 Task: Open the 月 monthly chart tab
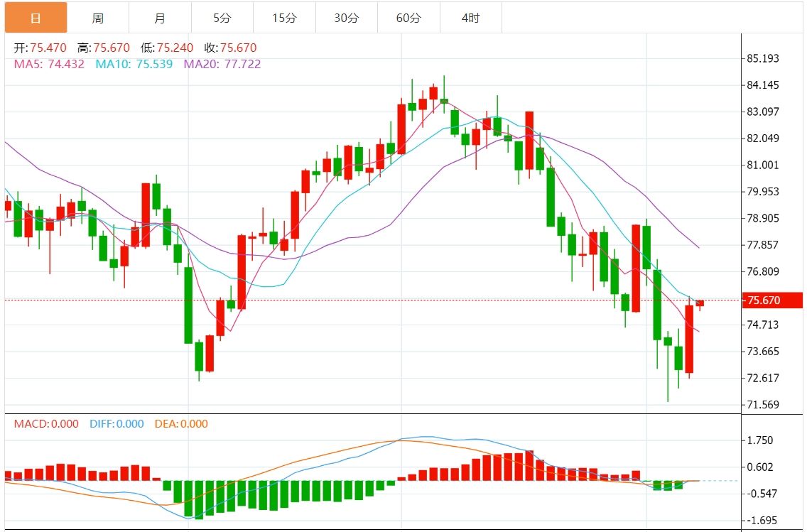[x=160, y=18]
